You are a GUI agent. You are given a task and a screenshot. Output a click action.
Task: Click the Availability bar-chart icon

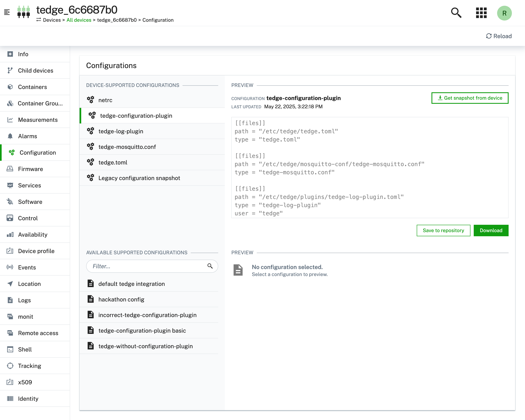pyautogui.click(x=10, y=234)
